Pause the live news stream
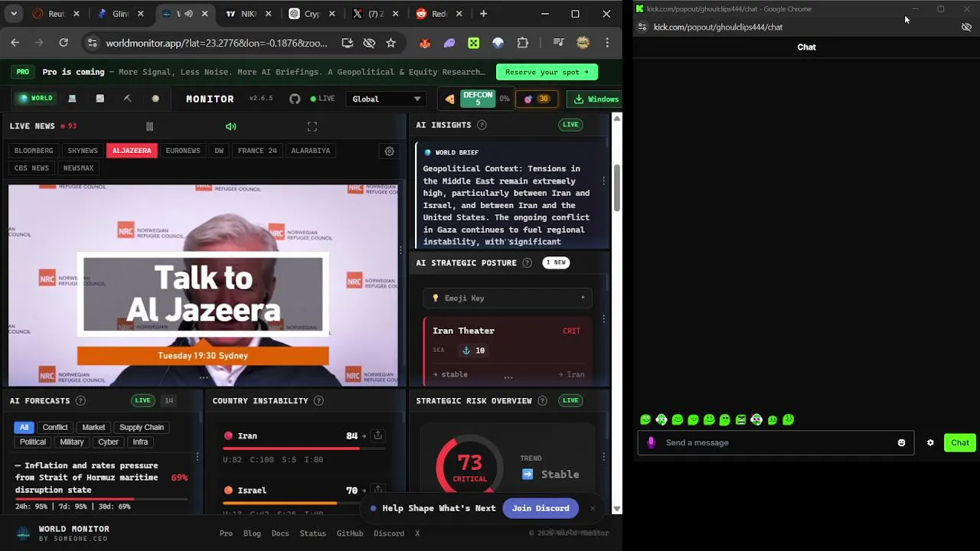 point(149,126)
